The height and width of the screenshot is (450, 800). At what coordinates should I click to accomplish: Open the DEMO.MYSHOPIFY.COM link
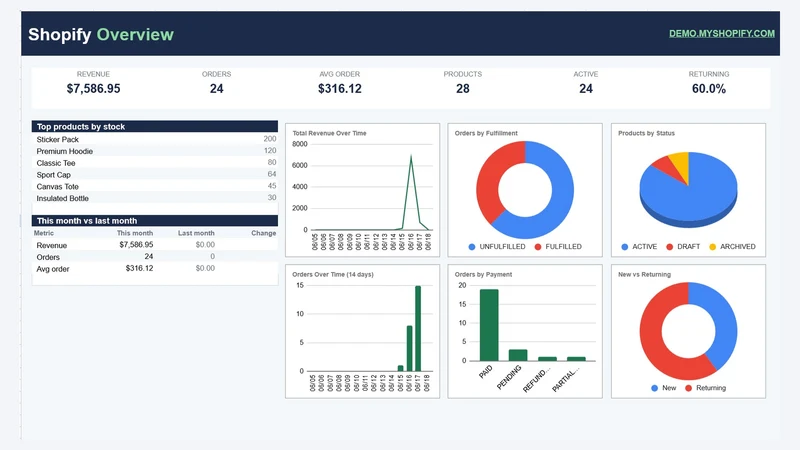(x=721, y=34)
